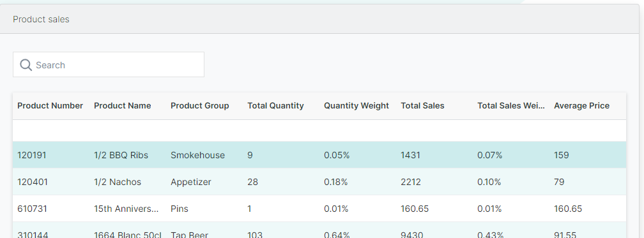Sort by Product Number column header
Image resolution: width=644 pixels, height=238 pixels.
click(50, 106)
